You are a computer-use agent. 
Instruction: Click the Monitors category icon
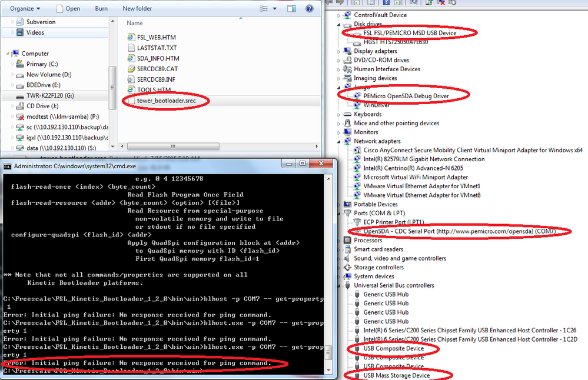pos(348,132)
